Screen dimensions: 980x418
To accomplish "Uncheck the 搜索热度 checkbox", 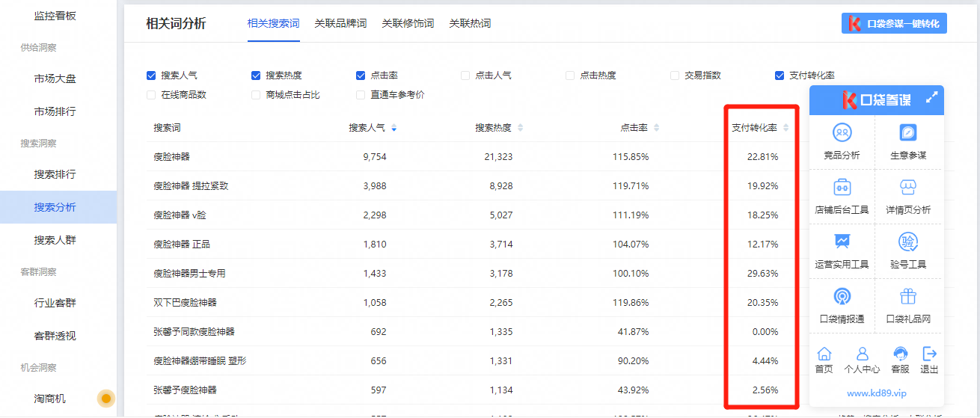I will coord(256,76).
